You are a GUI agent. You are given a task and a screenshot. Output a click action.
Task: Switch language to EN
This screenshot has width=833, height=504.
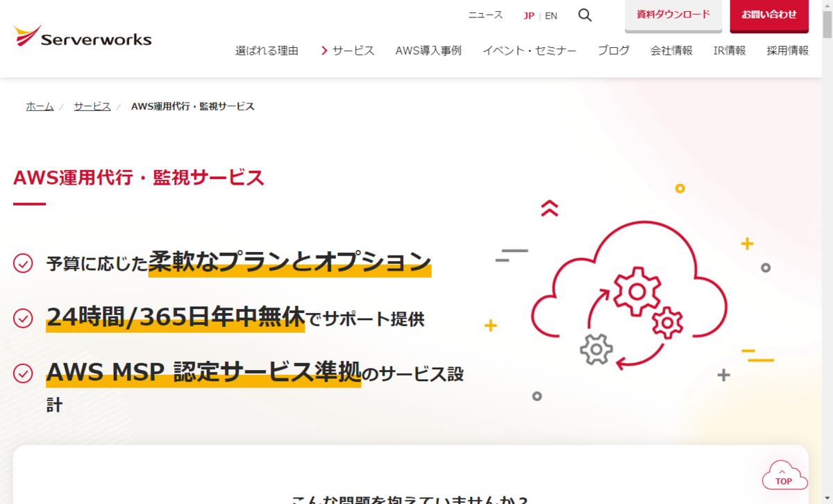[x=551, y=15]
